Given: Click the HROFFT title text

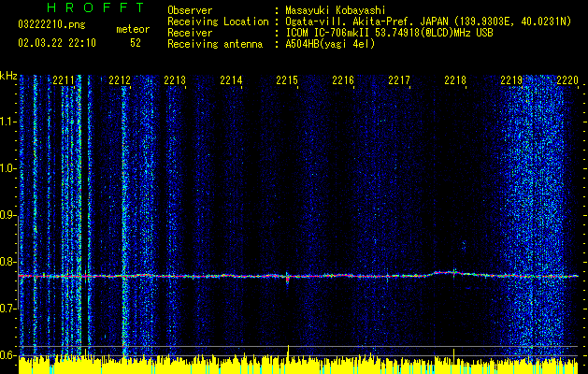Looking at the screenshot, I should [95, 7].
